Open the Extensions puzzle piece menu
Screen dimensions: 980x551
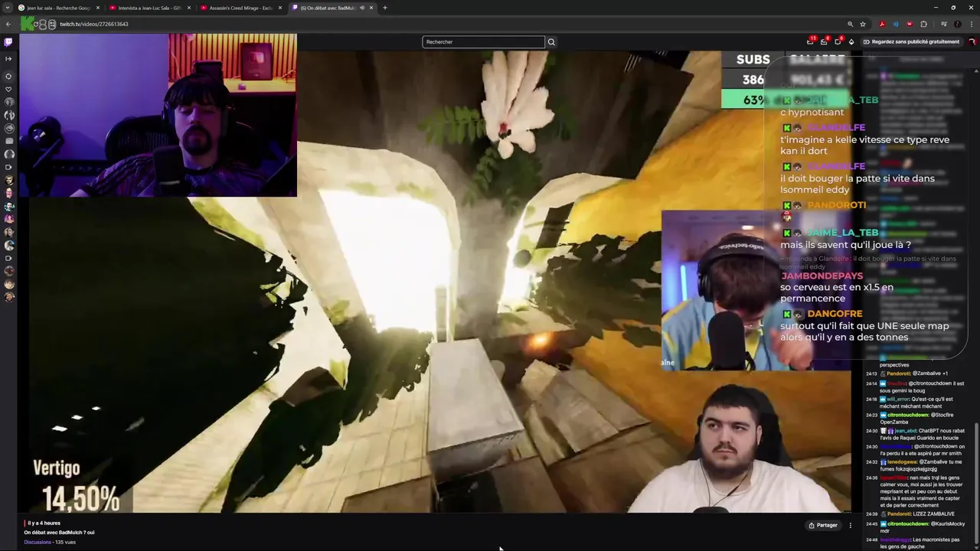click(923, 24)
